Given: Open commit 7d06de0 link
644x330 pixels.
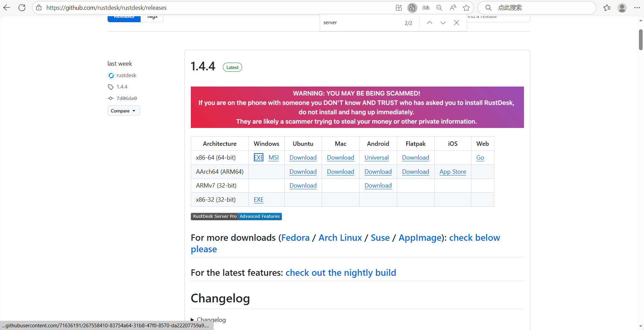Looking at the screenshot, I should click(127, 98).
